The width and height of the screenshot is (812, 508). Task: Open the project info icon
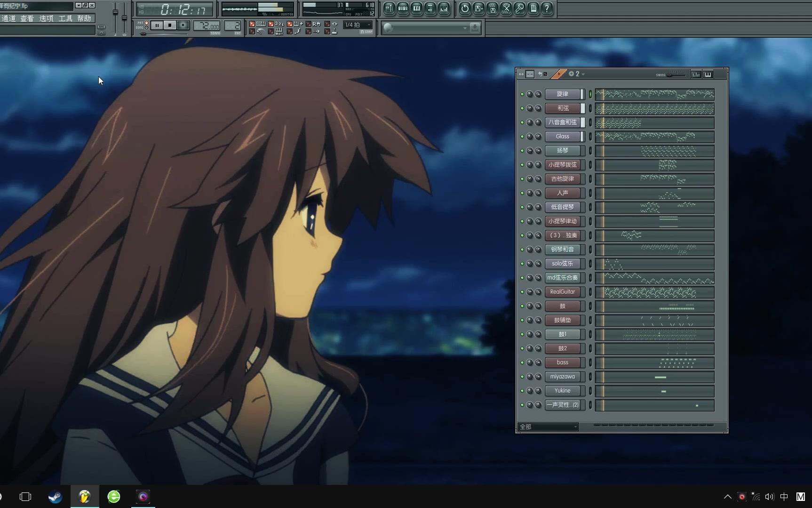point(533,8)
